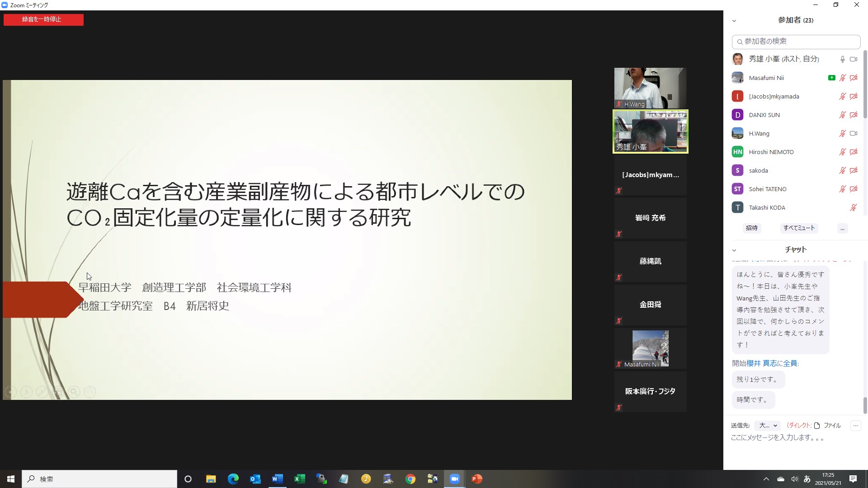This screenshot has width=868, height=488.
Task: Unmute DANXI SUN's crossed microphone icon
Action: (x=842, y=115)
